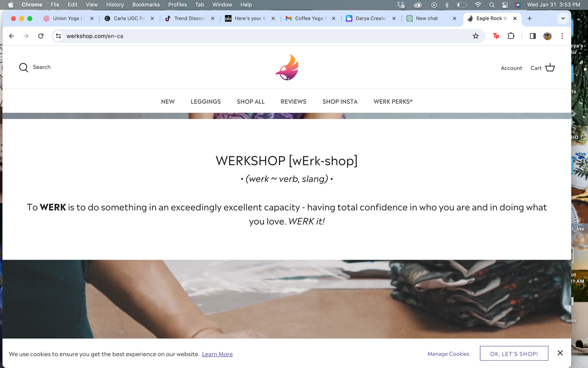Click the OK, LET'S SHOP! button
Screen dimensions: 588x368
click(514, 354)
